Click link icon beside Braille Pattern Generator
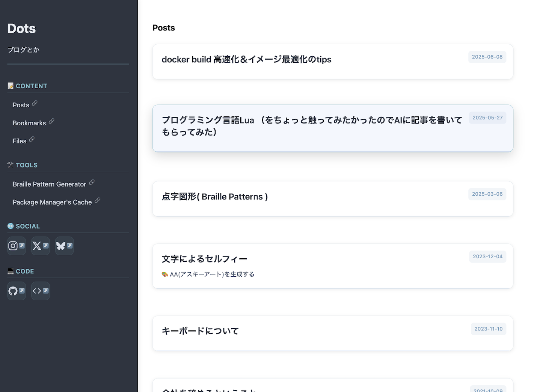The height and width of the screenshot is (392, 552). point(92,182)
